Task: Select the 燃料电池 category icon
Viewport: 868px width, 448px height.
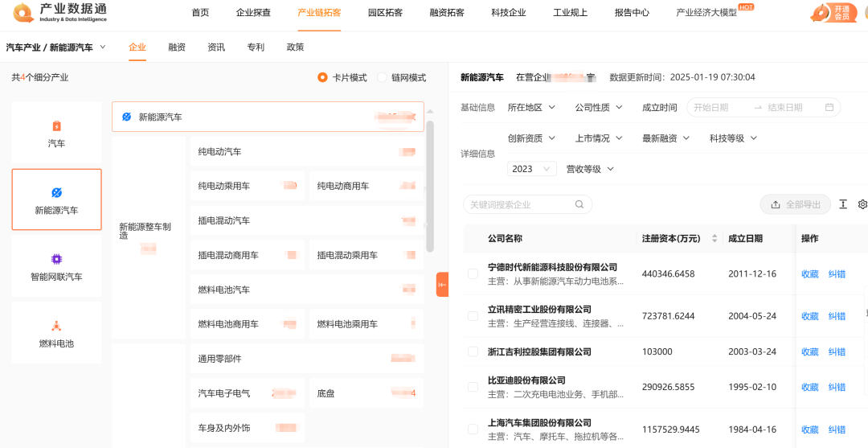Action: [56, 326]
